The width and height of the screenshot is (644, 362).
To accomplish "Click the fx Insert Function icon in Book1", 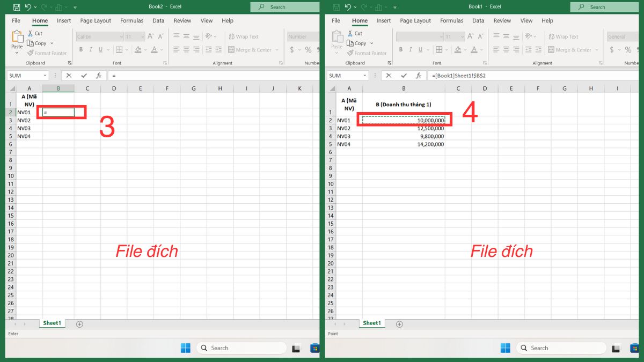I will pos(419,76).
